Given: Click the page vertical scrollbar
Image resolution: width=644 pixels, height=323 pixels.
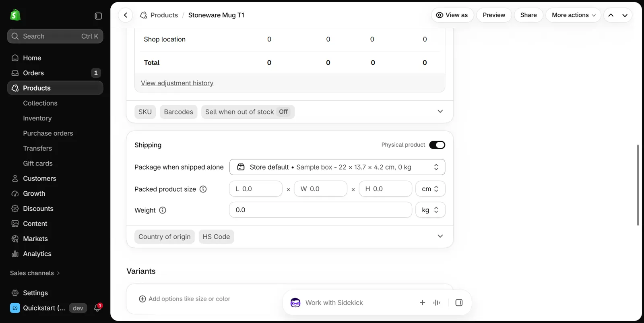Looking at the screenshot, I should click(638, 185).
